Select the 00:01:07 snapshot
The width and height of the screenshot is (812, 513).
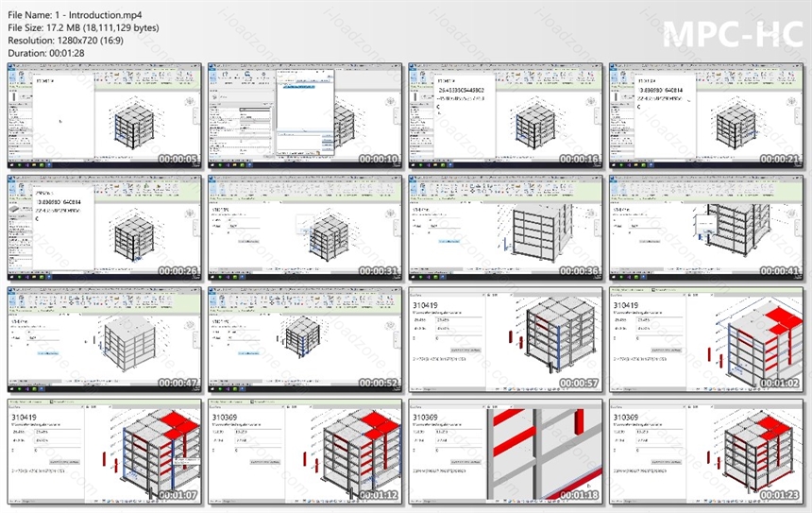(x=104, y=452)
